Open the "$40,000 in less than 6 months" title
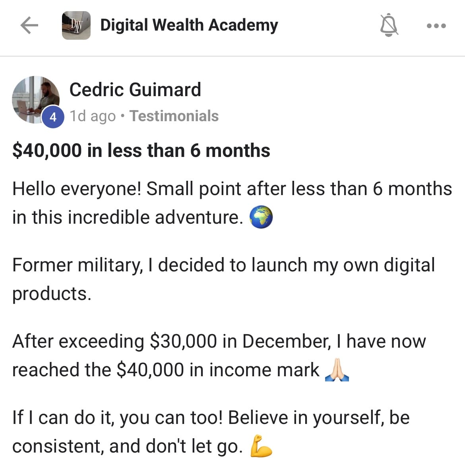The width and height of the screenshot is (465, 476). 141,151
